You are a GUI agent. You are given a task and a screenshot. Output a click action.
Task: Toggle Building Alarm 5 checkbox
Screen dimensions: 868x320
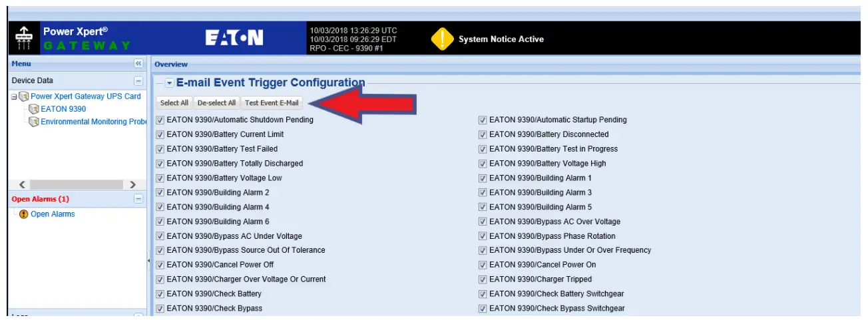483,208
